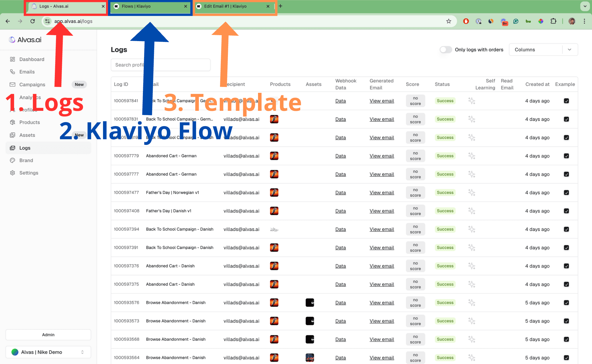Click the Logs icon in sidebar
Viewport: 592px width, 364px height.
pos(12,148)
